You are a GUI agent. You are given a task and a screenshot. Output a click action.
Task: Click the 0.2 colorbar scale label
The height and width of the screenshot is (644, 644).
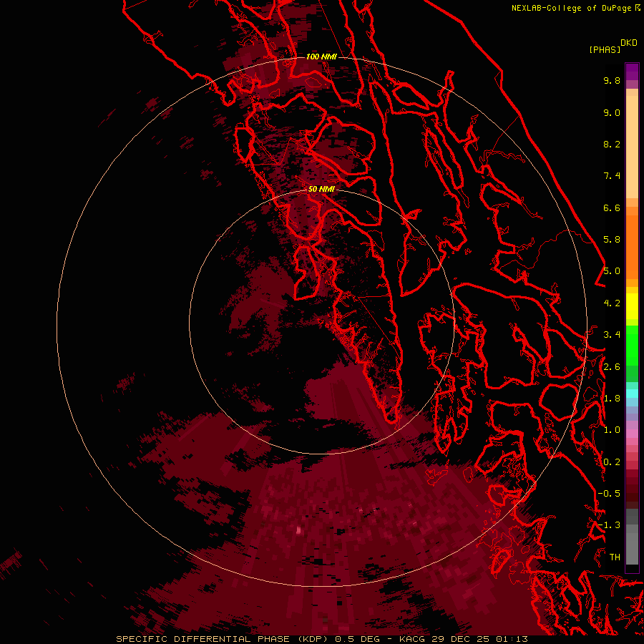612,462
